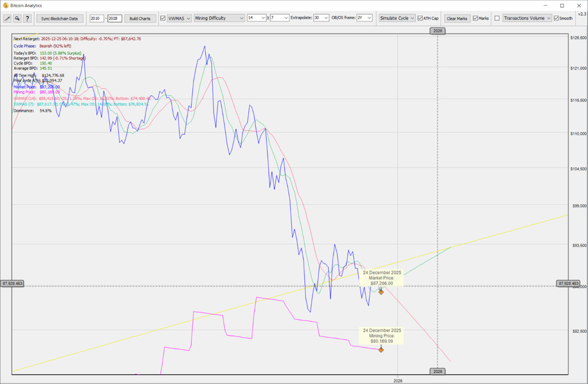The image size is (588, 384).
Task: Open the OB/OS frame dropdown showing 2Y
Action: pyautogui.click(x=364, y=18)
